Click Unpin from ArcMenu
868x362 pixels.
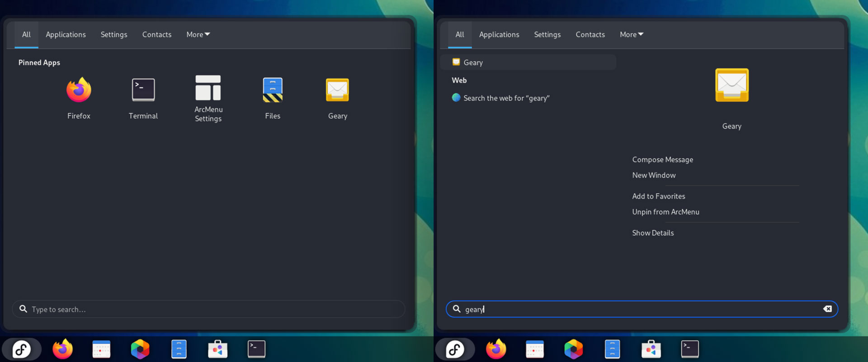665,212
